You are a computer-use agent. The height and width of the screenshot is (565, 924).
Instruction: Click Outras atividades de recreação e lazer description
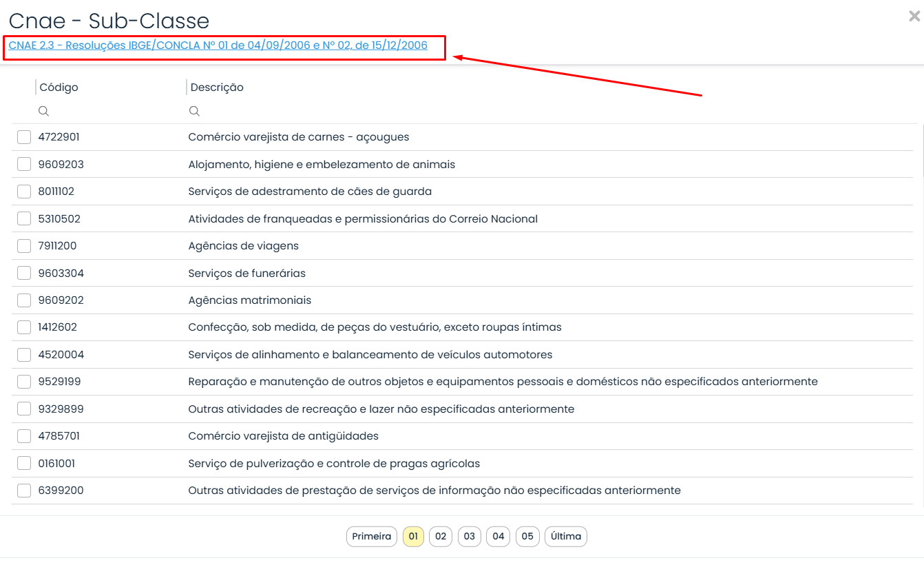[x=381, y=409]
